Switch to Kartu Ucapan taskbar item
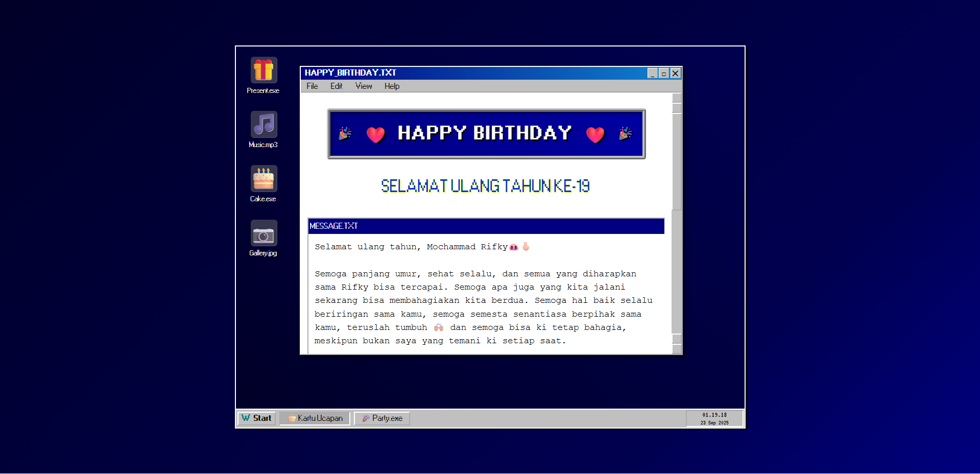This screenshot has width=980, height=474. pos(315,418)
